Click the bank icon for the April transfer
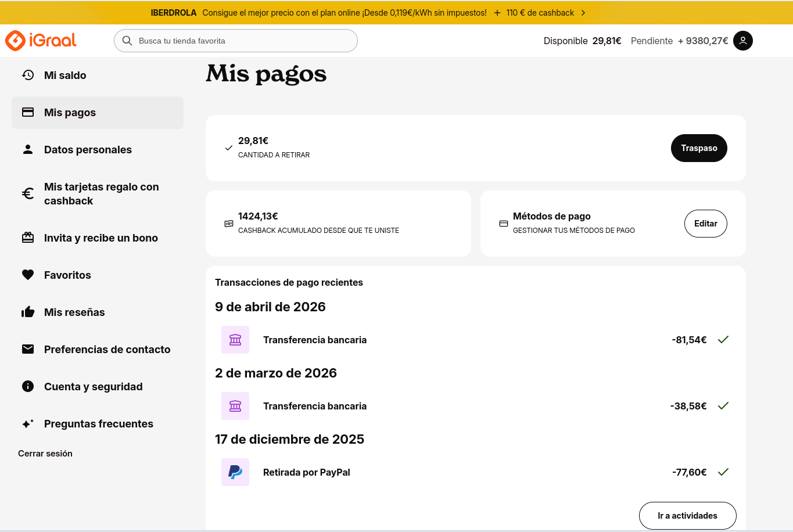This screenshot has width=793, height=532. [x=235, y=340]
